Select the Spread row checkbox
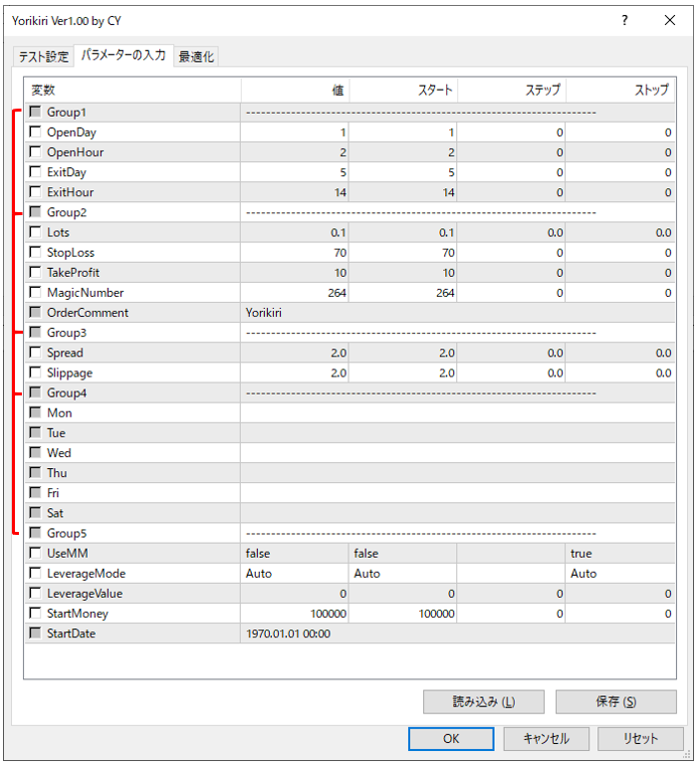This screenshot has width=700, height=768. coord(36,353)
